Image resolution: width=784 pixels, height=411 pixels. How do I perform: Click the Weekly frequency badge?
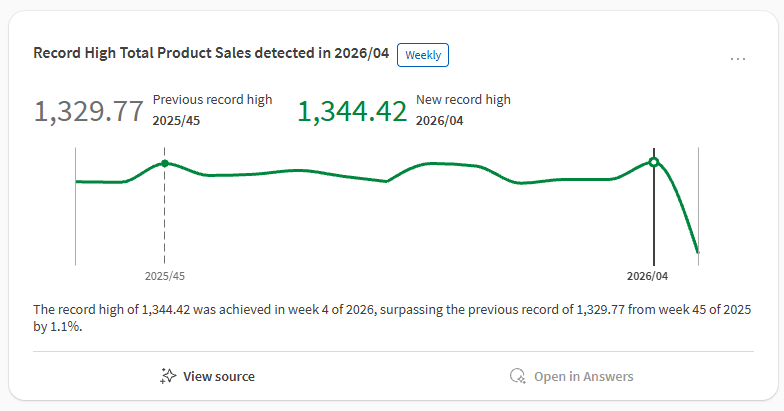(423, 55)
